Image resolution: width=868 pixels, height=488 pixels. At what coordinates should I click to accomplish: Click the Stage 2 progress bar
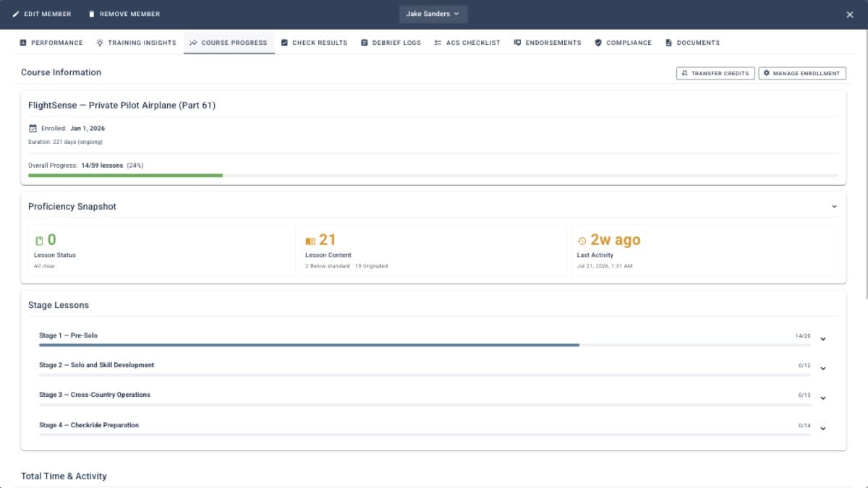click(425, 374)
